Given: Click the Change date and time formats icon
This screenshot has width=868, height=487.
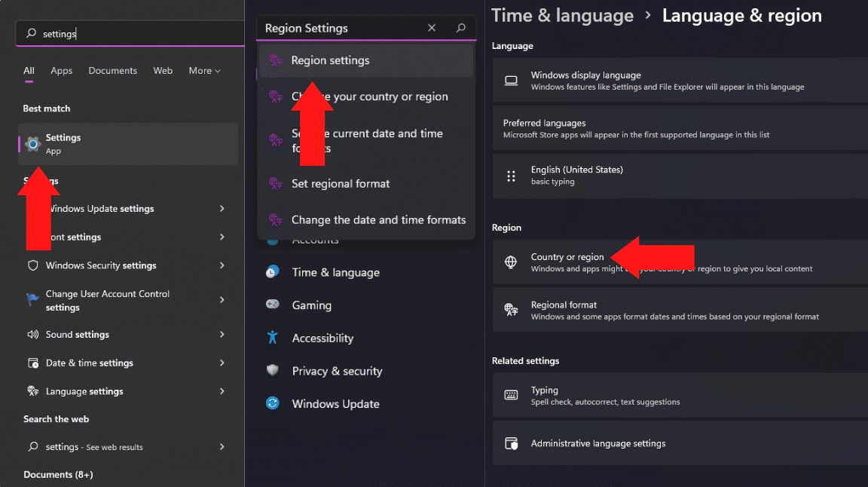Looking at the screenshot, I should coord(275,220).
